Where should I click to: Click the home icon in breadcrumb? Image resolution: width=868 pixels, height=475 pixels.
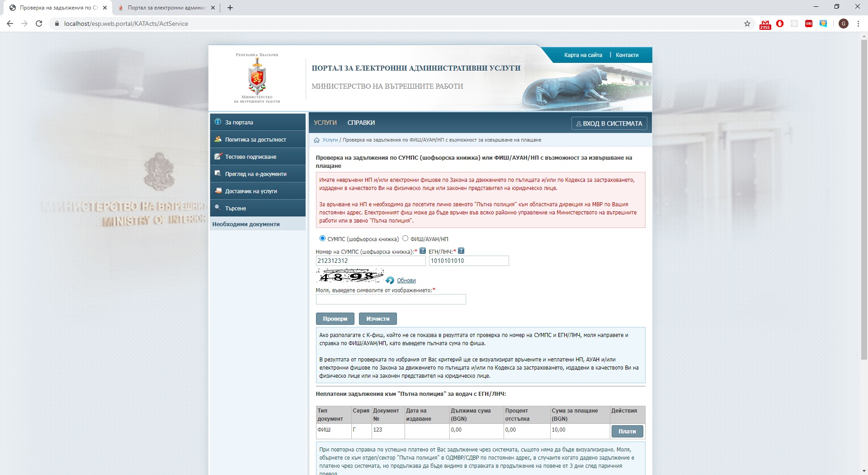point(316,140)
